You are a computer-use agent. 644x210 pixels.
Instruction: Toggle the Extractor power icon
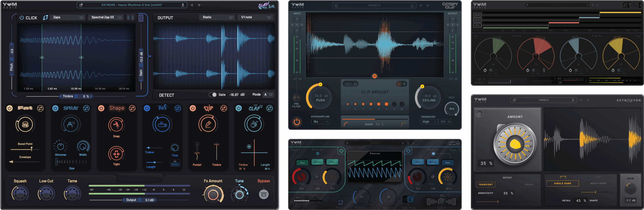tap(479, 114)
